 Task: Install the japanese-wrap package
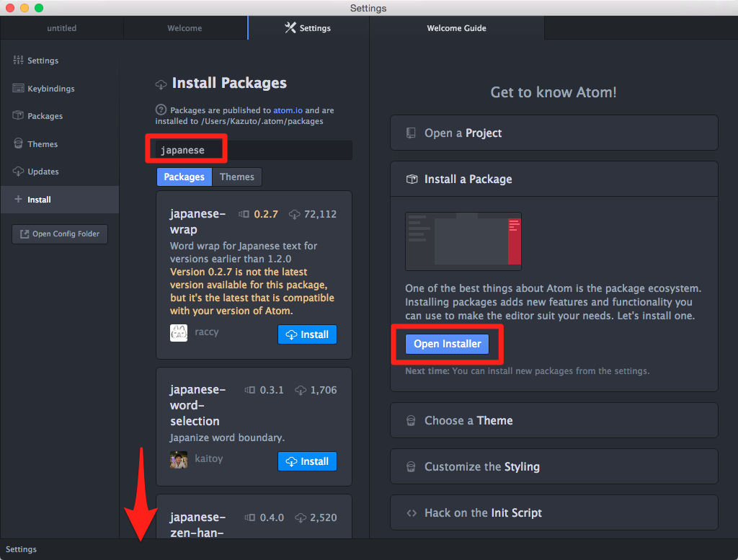pyautogui.click(x=307, y=334)
